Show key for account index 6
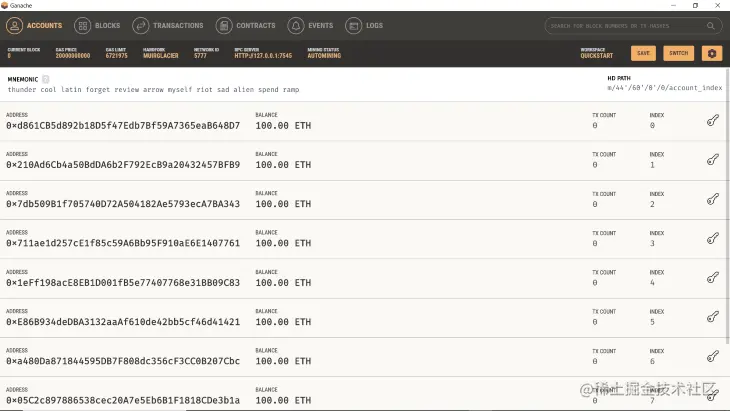The height and width of the screenshot is (411, 730). point(713,357)
